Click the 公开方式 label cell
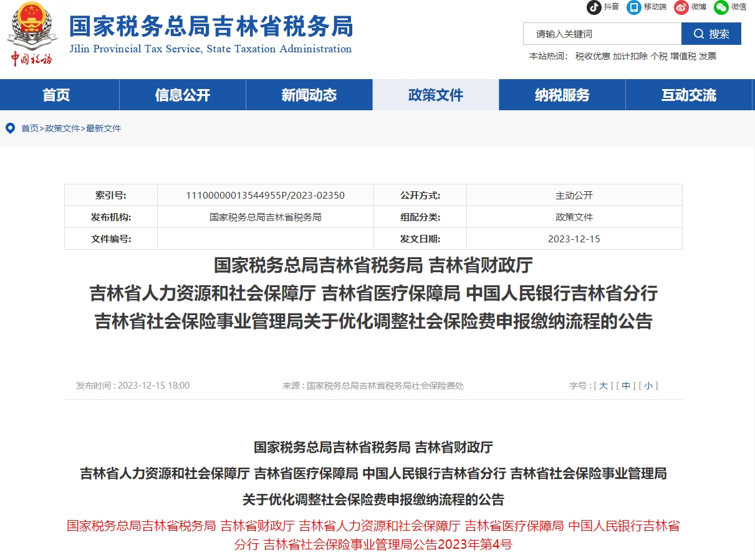 point(420,195)
